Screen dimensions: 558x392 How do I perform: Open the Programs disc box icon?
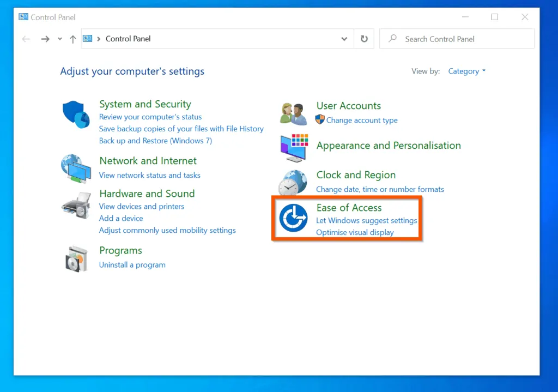[76, 258]
